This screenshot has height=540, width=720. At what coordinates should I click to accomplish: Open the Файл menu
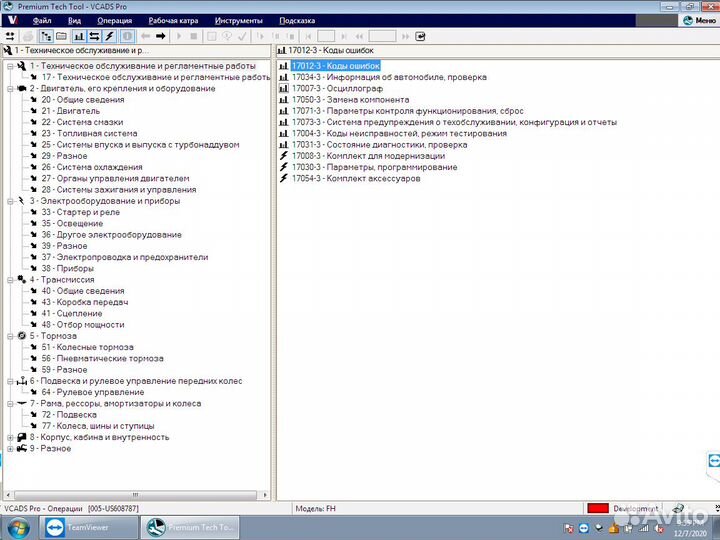click(42, 21)
